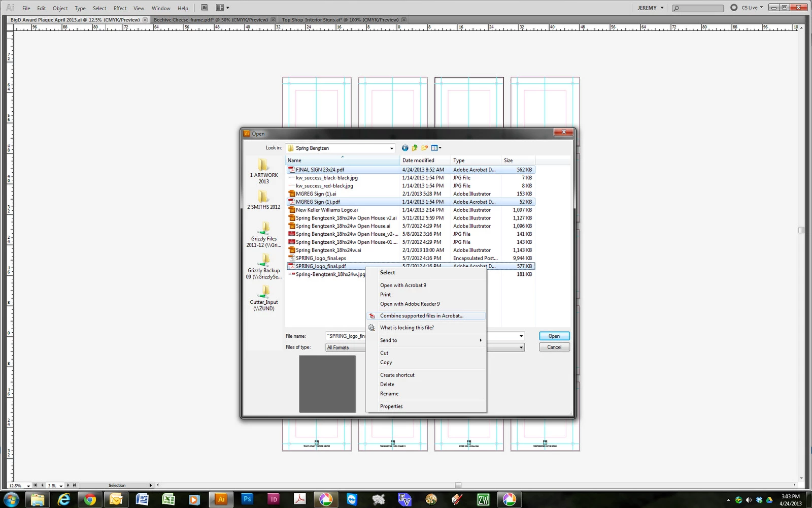The width and height of the screenshot is (812, 508).
Task: Click the gray file preview thumbnail
Action: (x=327, y=384)
